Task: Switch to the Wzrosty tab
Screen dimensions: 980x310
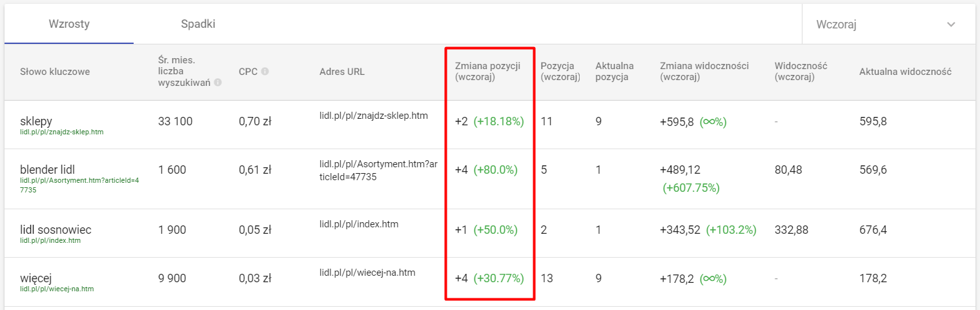Action: pos(69,25)
